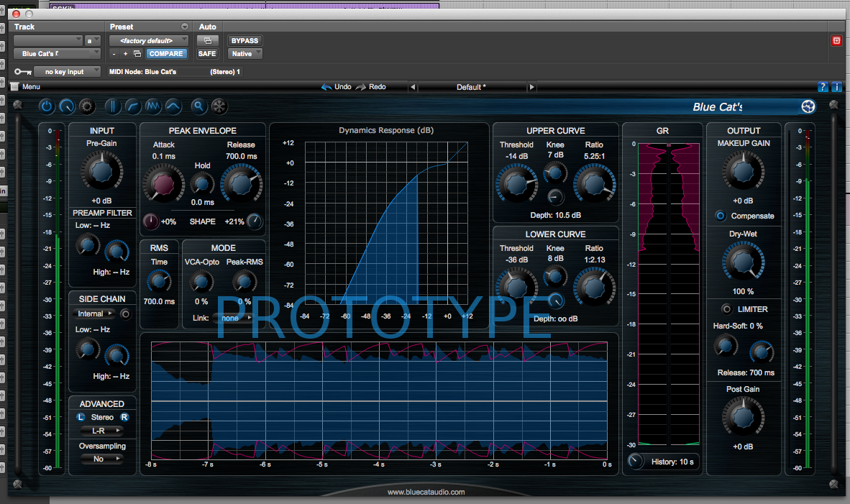Click the previous preset minus button
This screenshot has height=504, width=850.
coord(114,54)
